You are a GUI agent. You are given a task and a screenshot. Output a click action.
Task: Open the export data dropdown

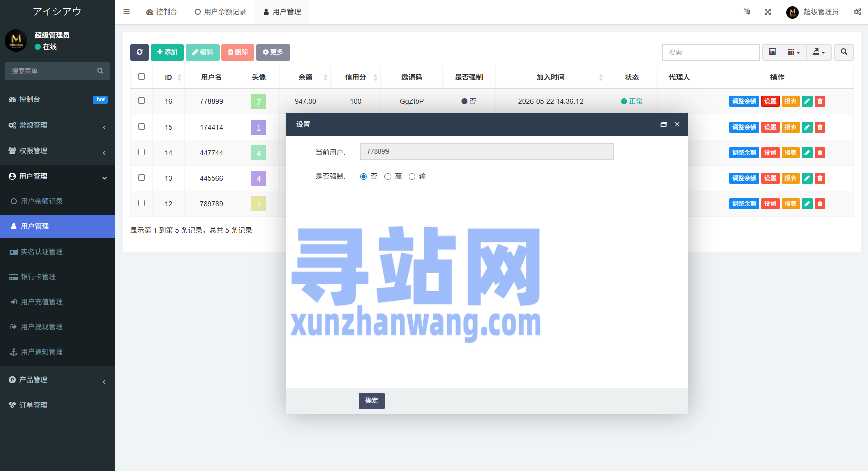[819, 52]
